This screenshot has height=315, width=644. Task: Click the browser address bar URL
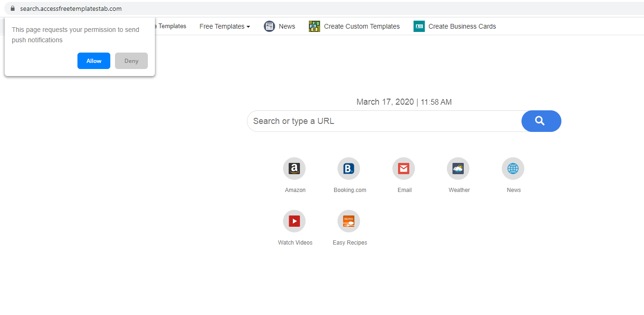click(71, 8)
